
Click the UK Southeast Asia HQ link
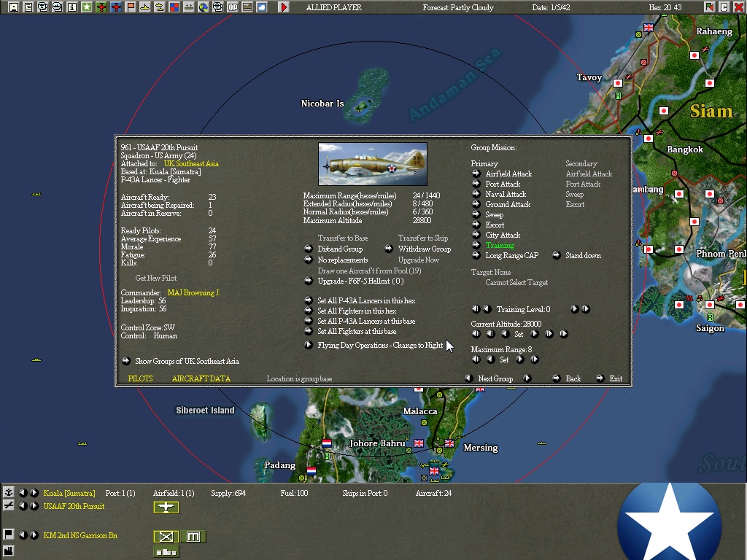[x=191, y=164]
